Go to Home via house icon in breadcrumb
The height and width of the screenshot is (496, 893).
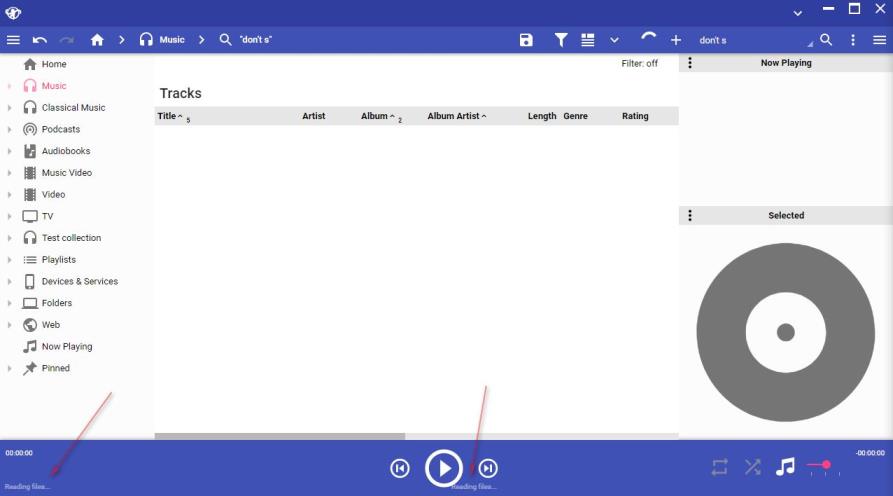click(x=97, y=40)
